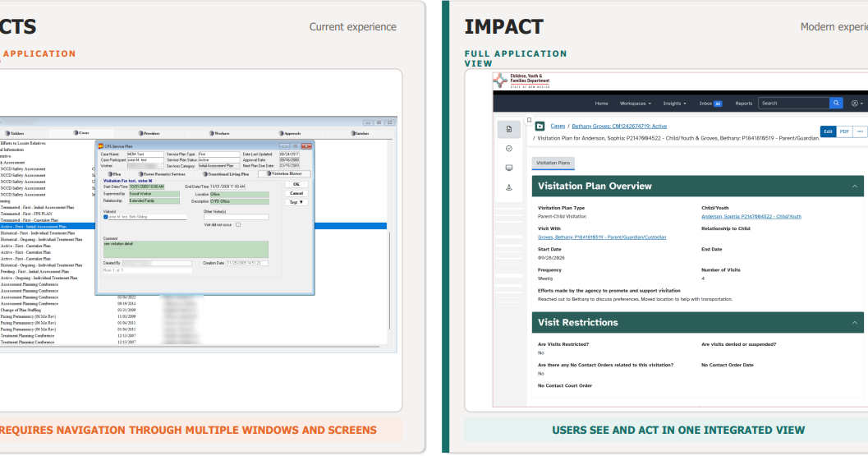Open the Intakes tab in the legacy toolbar

point(360,134)
